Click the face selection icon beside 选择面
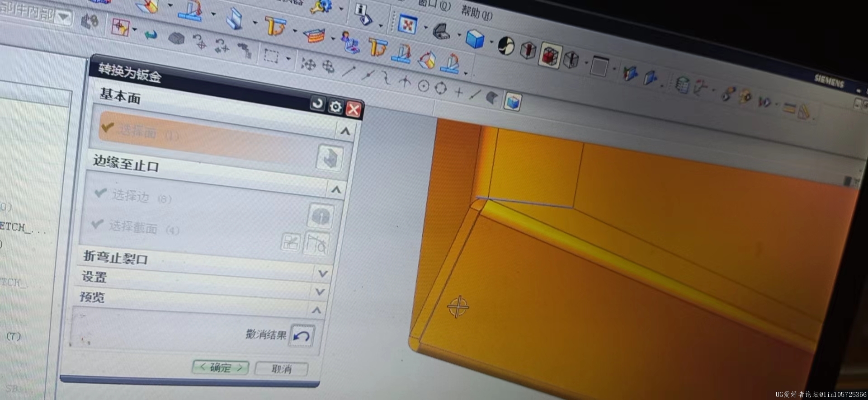The width and height of the screenshot is (868, 400). click(330, 158)
